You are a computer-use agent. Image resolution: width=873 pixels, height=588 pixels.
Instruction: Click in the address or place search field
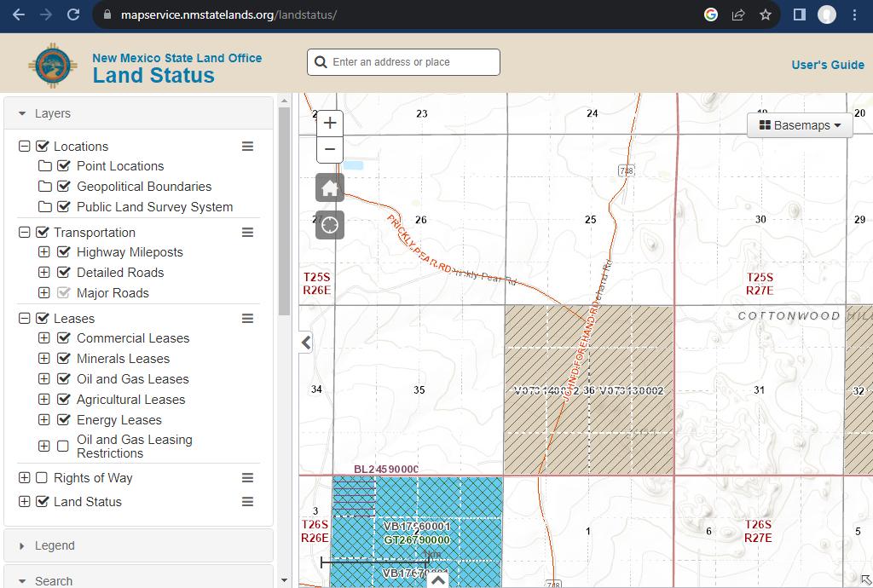tap(403, 61)
